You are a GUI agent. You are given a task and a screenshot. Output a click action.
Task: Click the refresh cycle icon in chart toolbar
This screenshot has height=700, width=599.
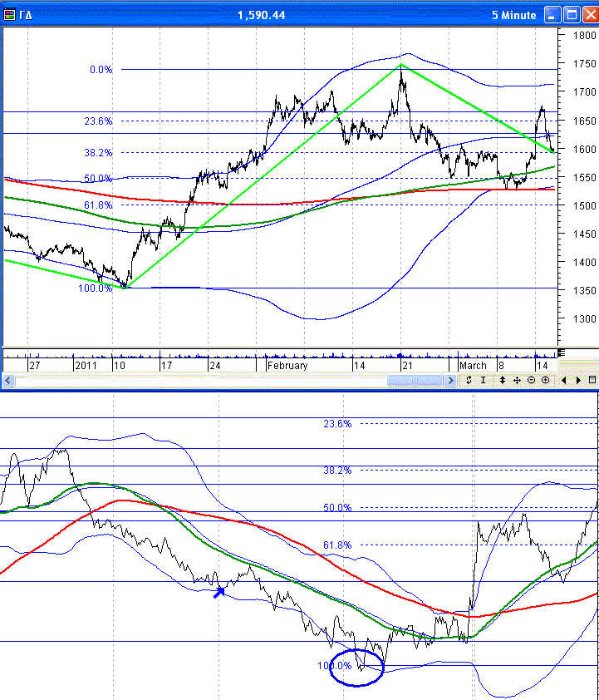[469, 380]
